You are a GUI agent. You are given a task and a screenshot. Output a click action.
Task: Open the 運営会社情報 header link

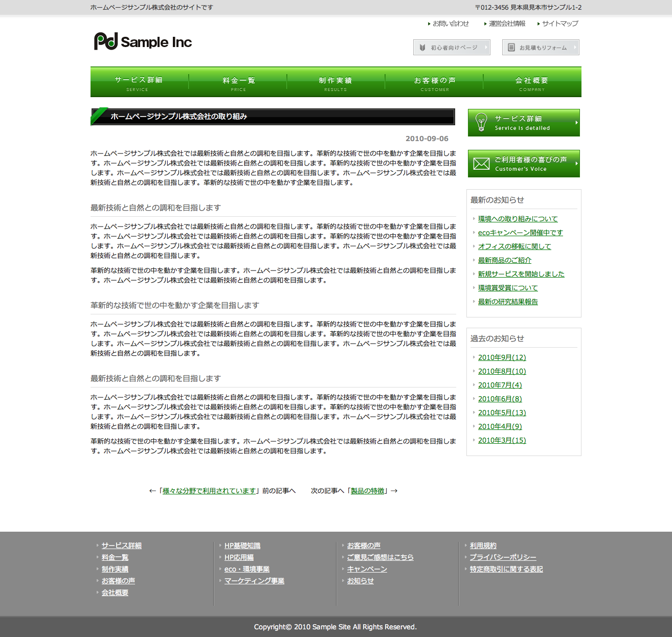[x=507, y=24]
